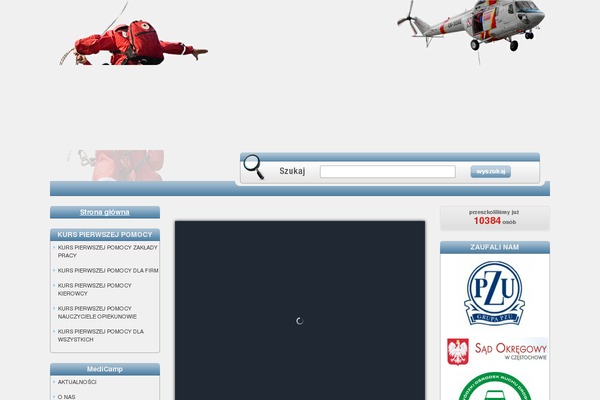This screenshot has width=600, height=400.
Task: Open Kurs Pierwszej Pomocy Kierowcy
Action: (95, 289)
